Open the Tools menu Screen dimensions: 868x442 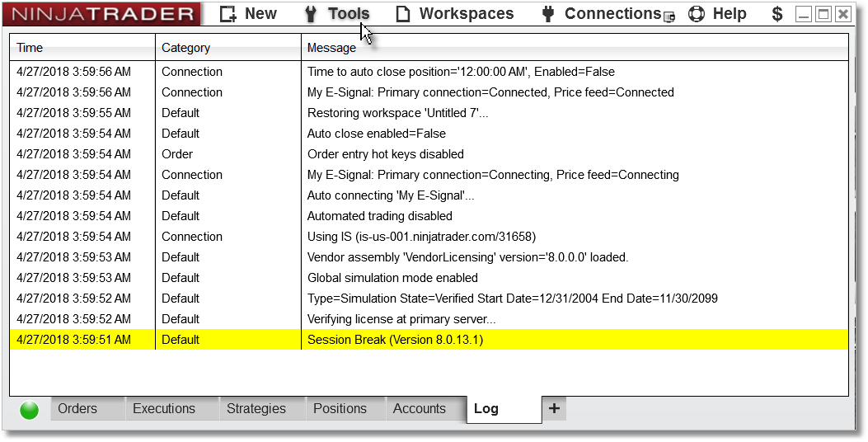coord(336,14)
